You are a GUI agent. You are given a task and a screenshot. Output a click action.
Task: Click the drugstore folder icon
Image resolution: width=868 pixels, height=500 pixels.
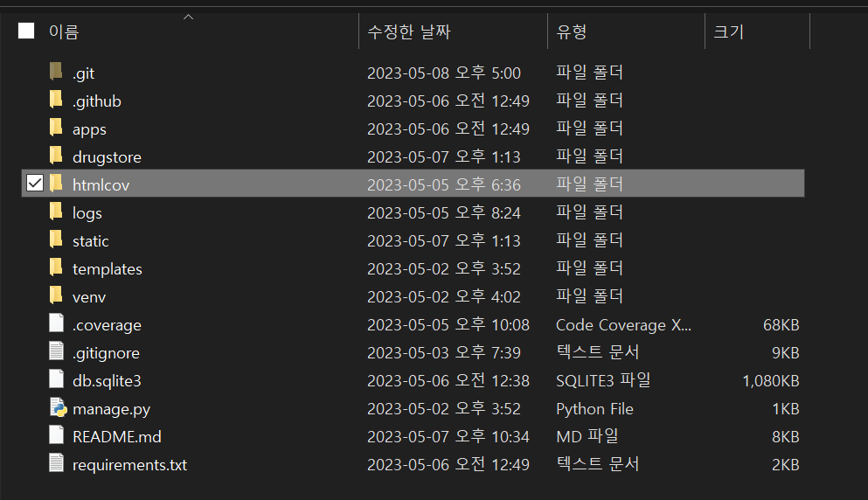point(56,156)
